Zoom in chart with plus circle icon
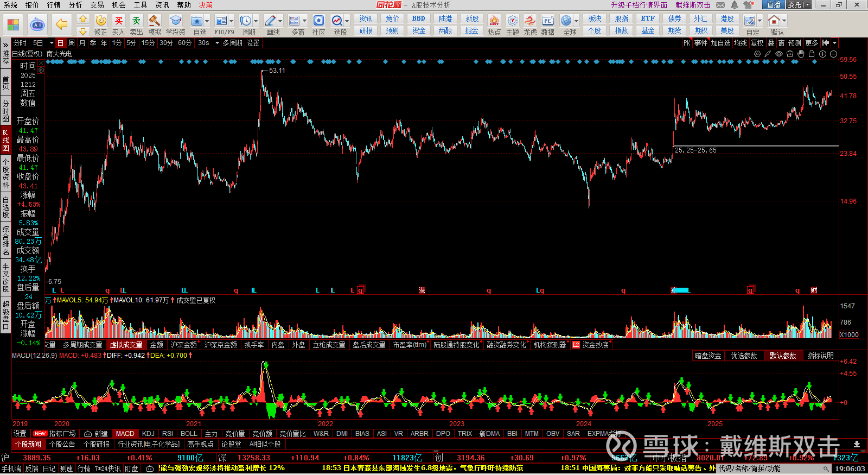This screenshot has width=868, height=475. pos(822,54)
